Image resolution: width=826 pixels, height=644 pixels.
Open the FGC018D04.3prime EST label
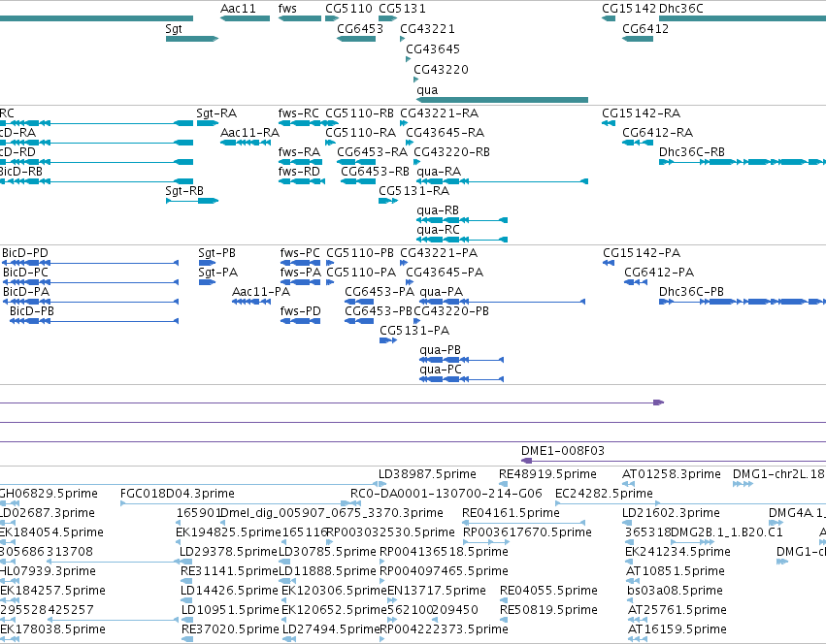point(178,494)
